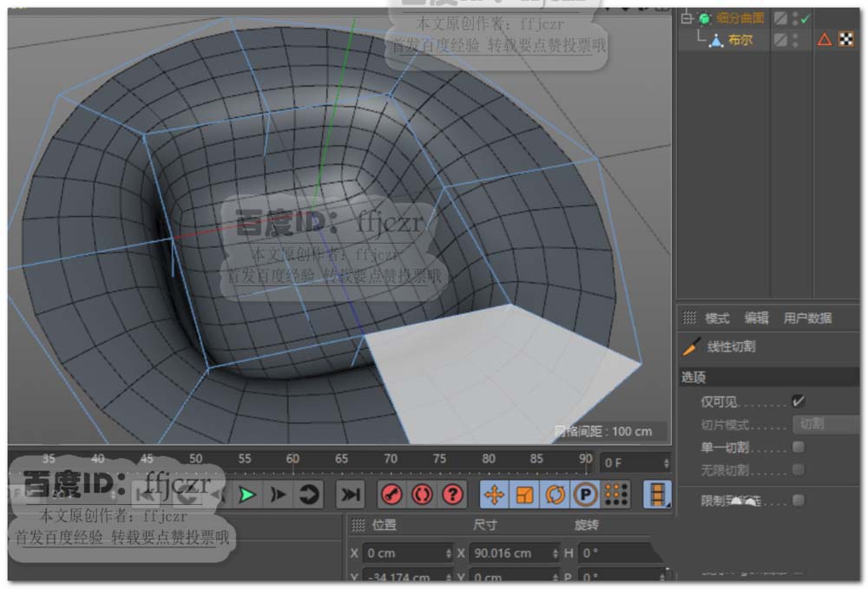
Task: Open keyframe selection question-mark button
Action: [x=452, y=494]
